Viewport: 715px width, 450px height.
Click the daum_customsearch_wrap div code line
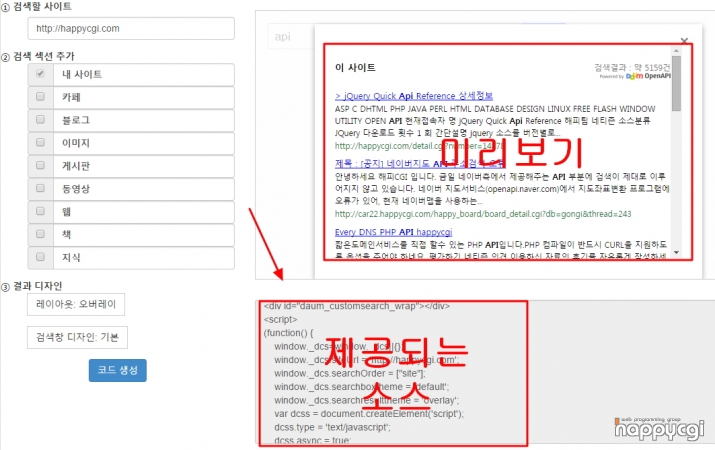(x=357, y=306)
